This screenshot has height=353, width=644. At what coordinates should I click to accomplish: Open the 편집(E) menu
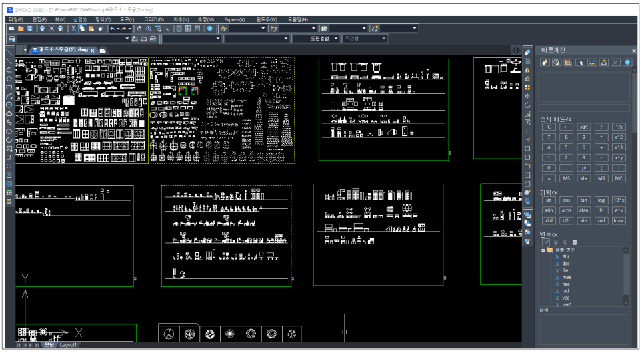[39, 19]
